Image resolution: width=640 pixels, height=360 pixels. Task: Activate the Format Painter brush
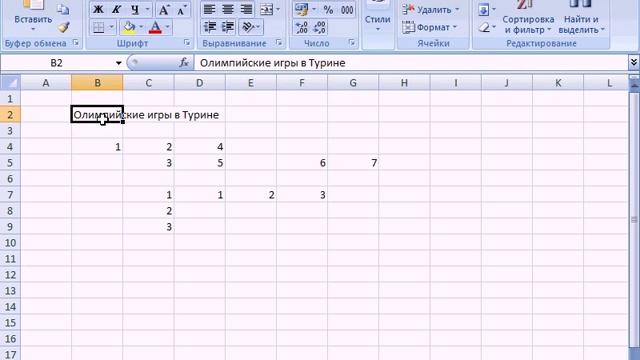click(x=63, y=27)
